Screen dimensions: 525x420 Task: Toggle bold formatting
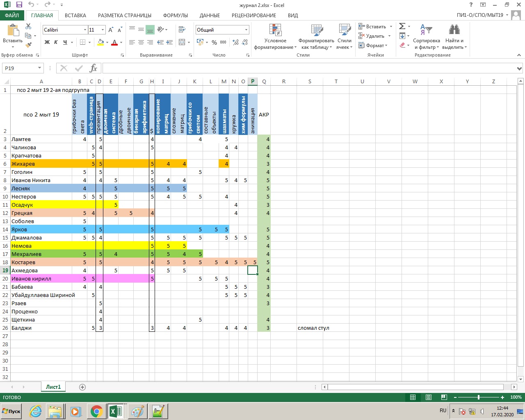[x=47, y=42]
